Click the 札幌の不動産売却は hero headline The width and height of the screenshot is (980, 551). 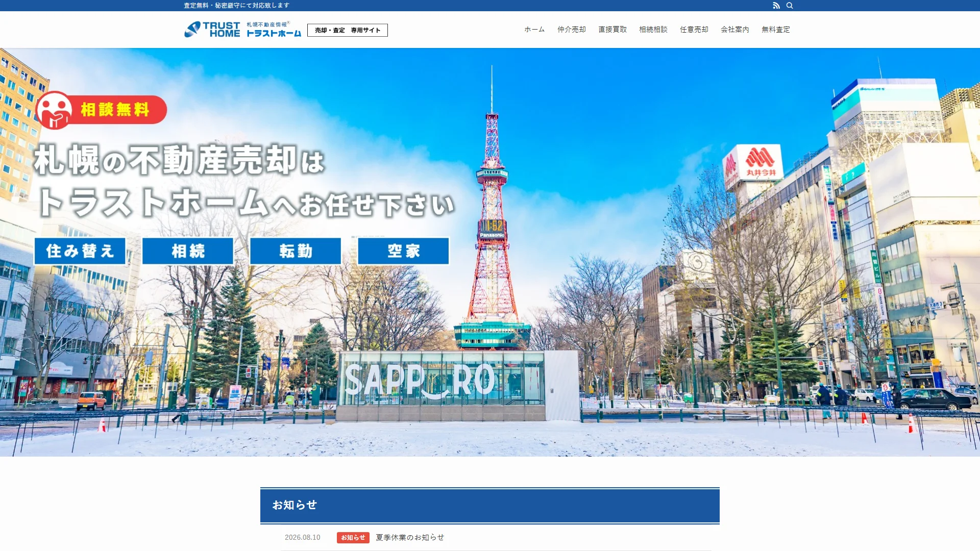(x=179, y=160)
